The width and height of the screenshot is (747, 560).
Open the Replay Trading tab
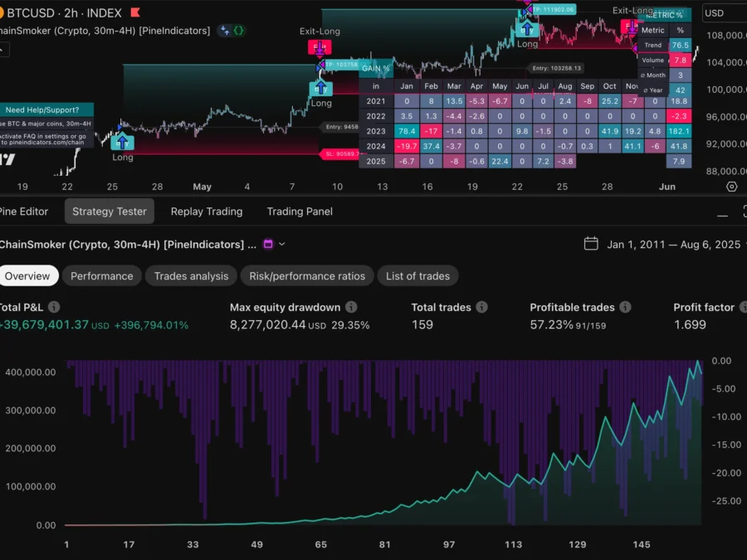207,212
